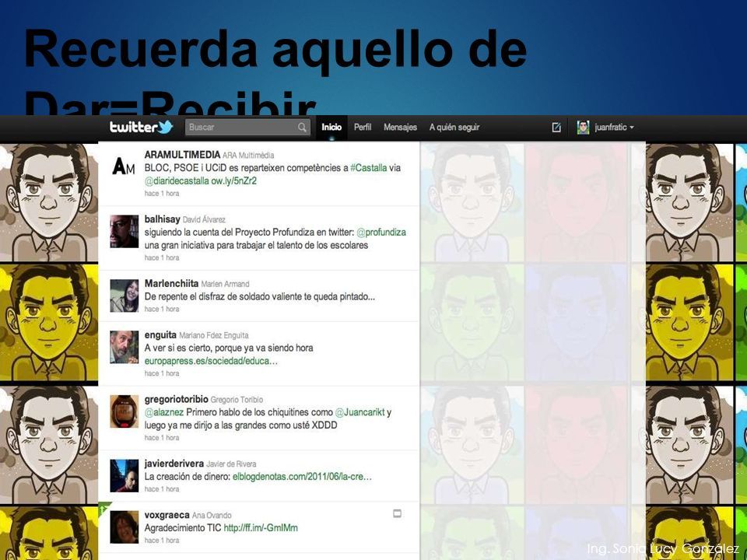This screenshot has width=747, height=560.
Task: Open the enguita avatar
Action: pyautogui.click(x=124, y=347)
